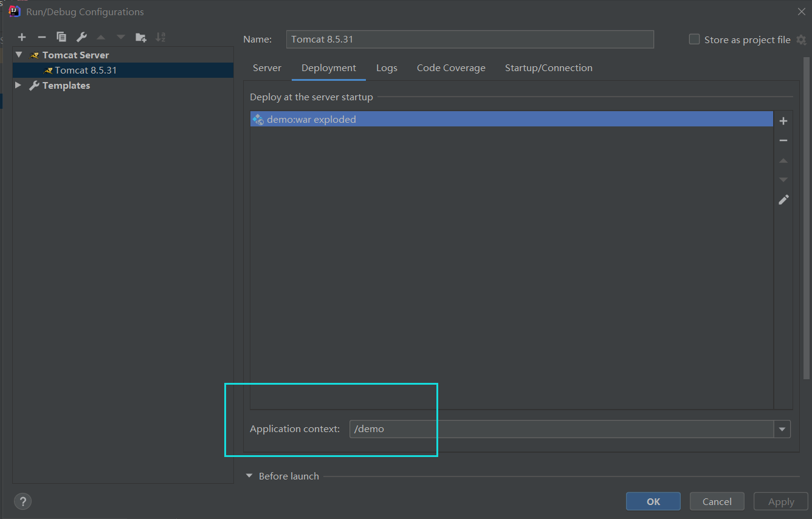Create new folder for configurations
The width and height of the screenshot is (812, 519).
(x=140, y=37)
